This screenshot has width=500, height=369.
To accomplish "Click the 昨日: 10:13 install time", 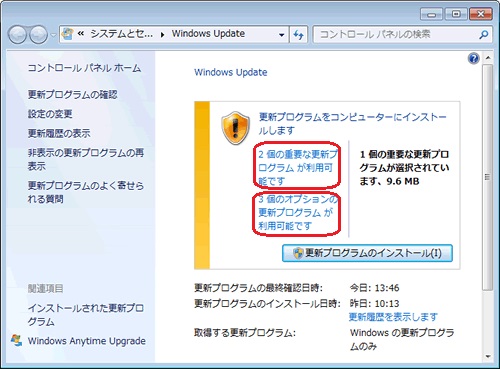I will 374,303.
